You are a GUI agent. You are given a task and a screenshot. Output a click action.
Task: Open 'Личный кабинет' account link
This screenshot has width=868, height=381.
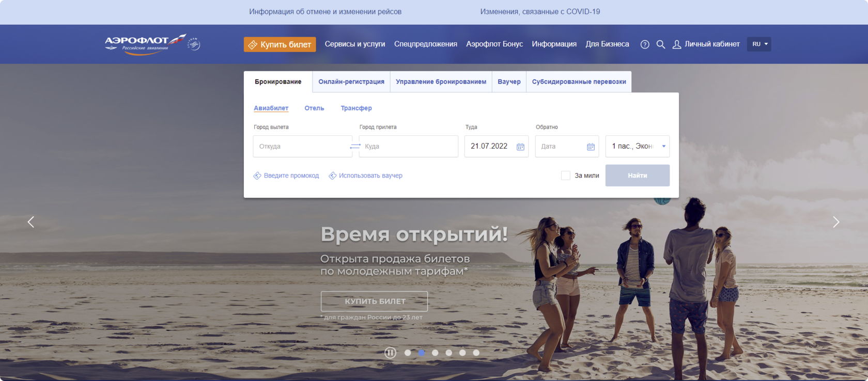tap(706, 44)
